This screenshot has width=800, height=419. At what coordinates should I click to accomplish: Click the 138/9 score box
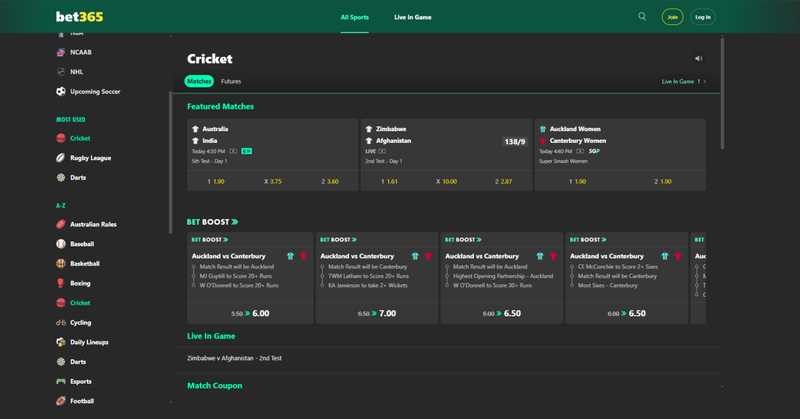pyautogui.click(x=515, y=141)
